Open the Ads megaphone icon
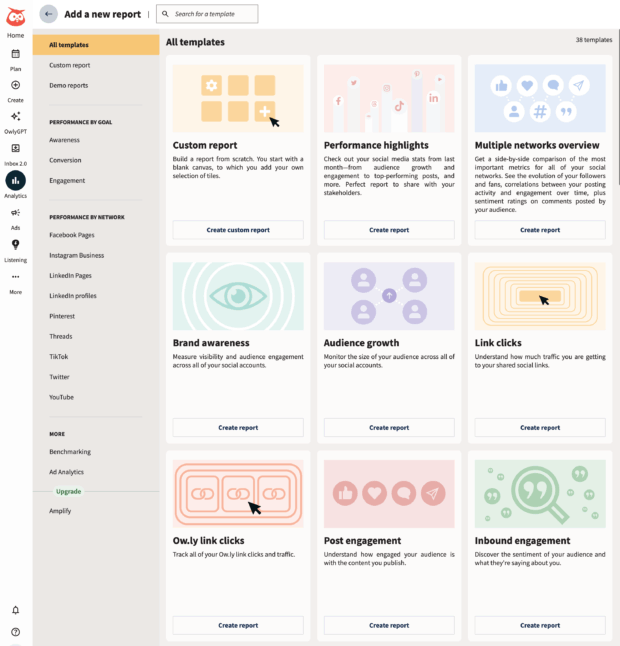This screenshot has width=620, height=646. pyautogui.click(x=16, y=213)
